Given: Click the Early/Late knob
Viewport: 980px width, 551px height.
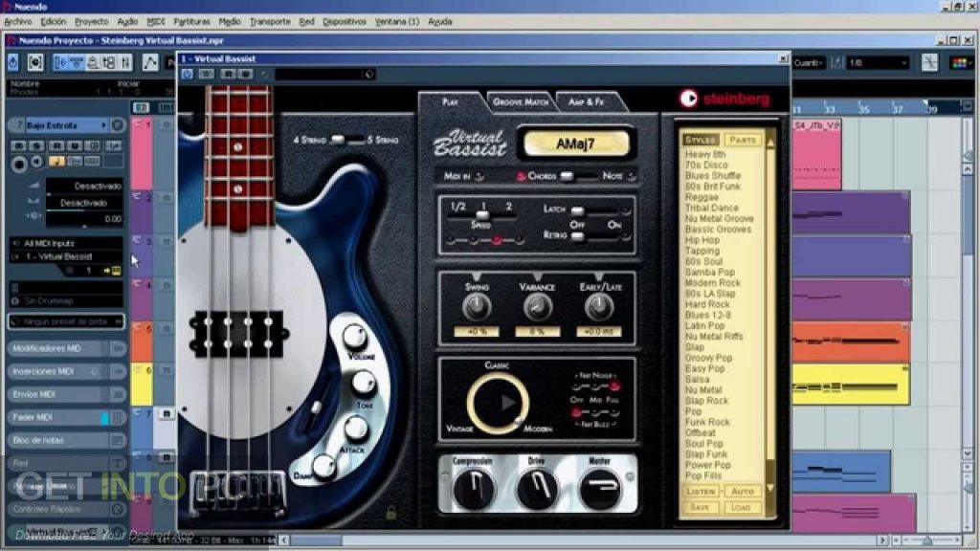Looking at the screenshot, I should [x=599, y=307].
